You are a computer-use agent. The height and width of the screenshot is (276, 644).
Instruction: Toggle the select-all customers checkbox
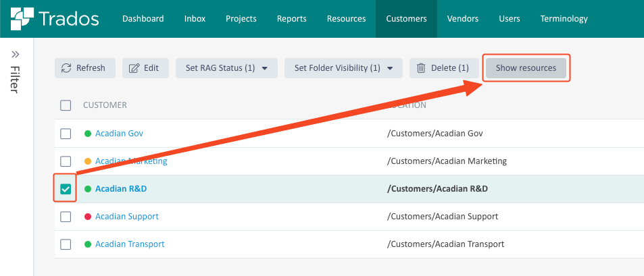[x=66, y=105]
